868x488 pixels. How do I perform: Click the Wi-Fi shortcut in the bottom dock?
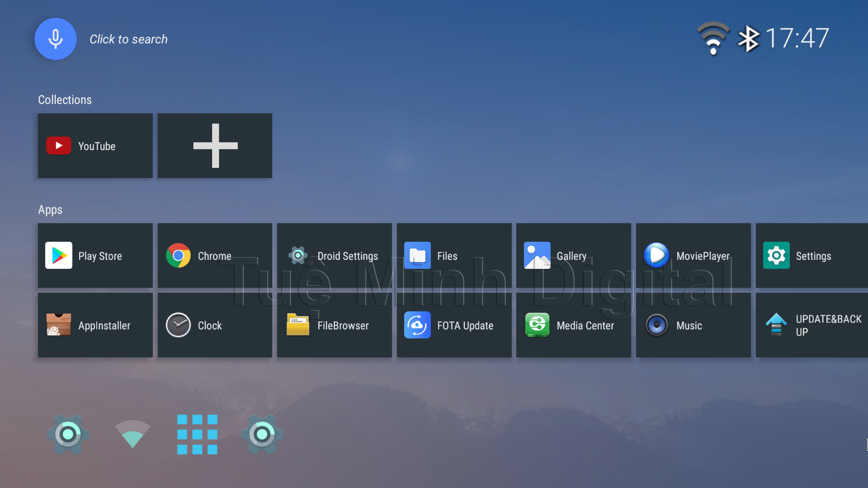[132, 434]
